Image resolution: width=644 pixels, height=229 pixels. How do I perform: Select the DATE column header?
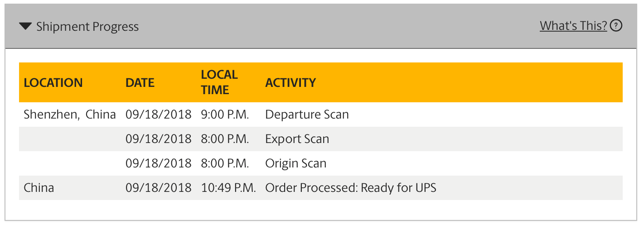tap(140, 83)
